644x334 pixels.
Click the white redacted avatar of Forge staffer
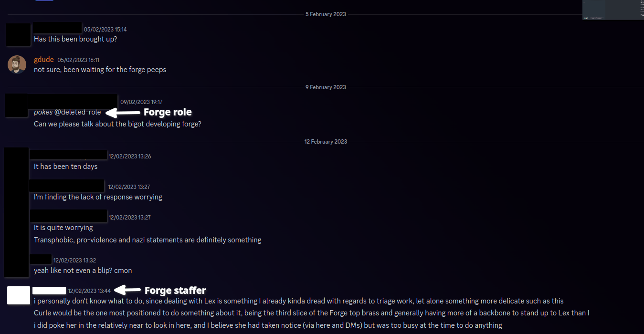[x=19, y=295]
